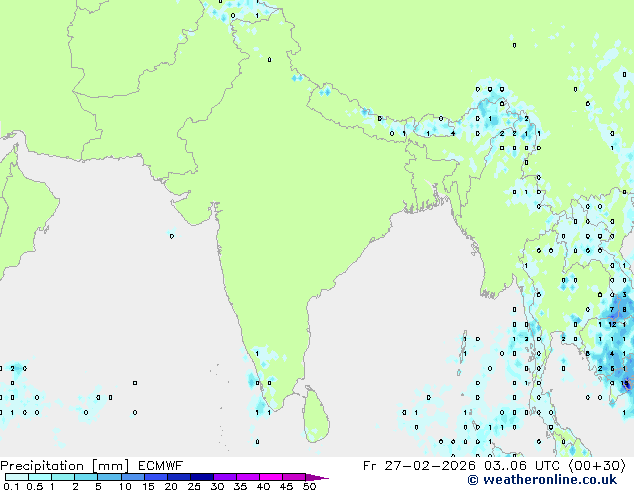Click the 'Precipitation [mm]' label
The width and height of the screenshot is (634, 490).
click(65, 466)
